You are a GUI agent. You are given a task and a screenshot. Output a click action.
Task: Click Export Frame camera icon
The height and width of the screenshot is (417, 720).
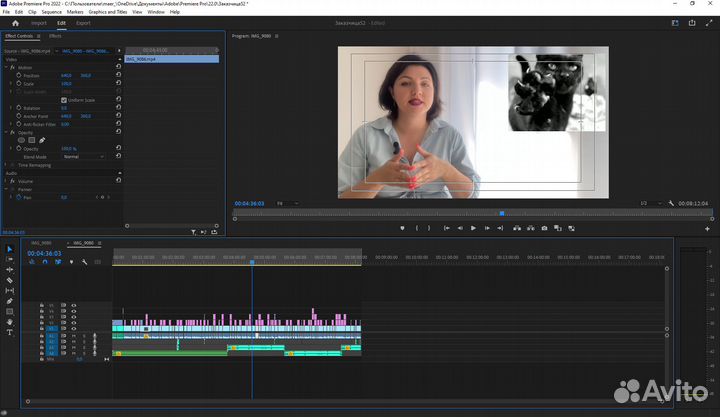(544, 228)
